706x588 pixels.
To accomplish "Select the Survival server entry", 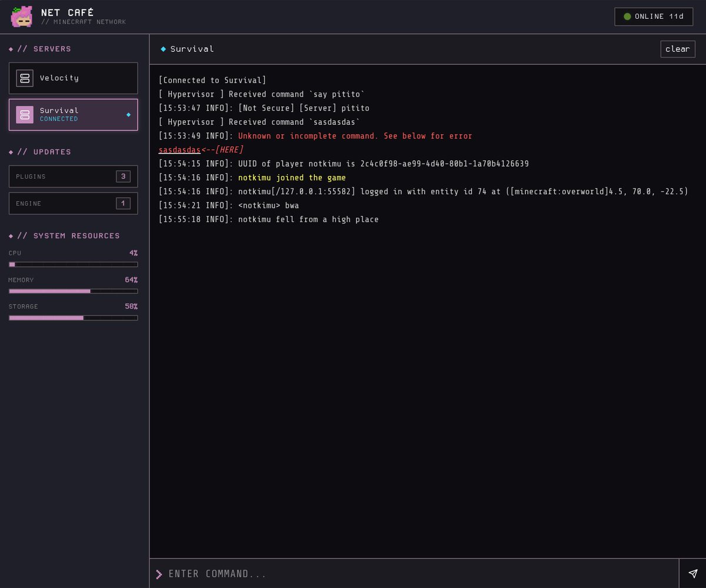I will tap(74, 115).
